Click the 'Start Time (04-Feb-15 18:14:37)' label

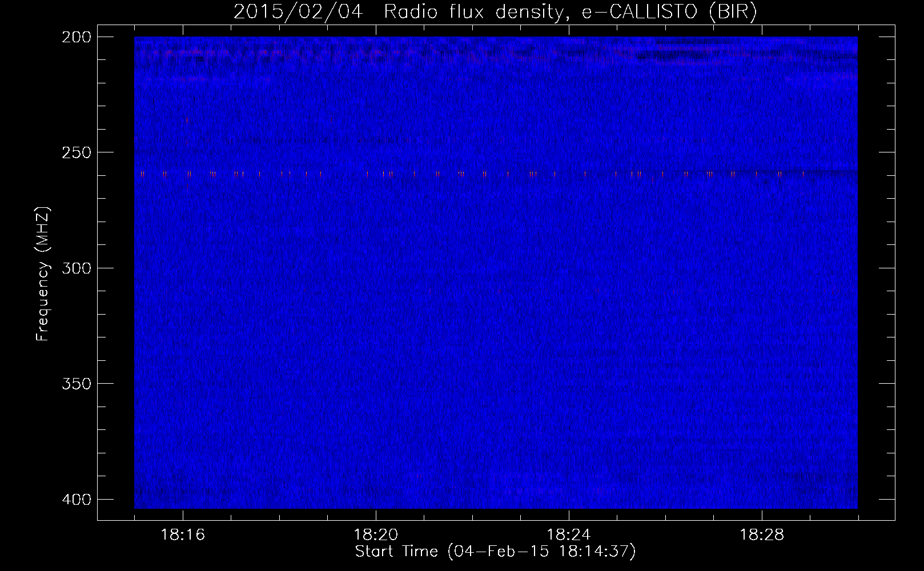click(x=495, y=552)
